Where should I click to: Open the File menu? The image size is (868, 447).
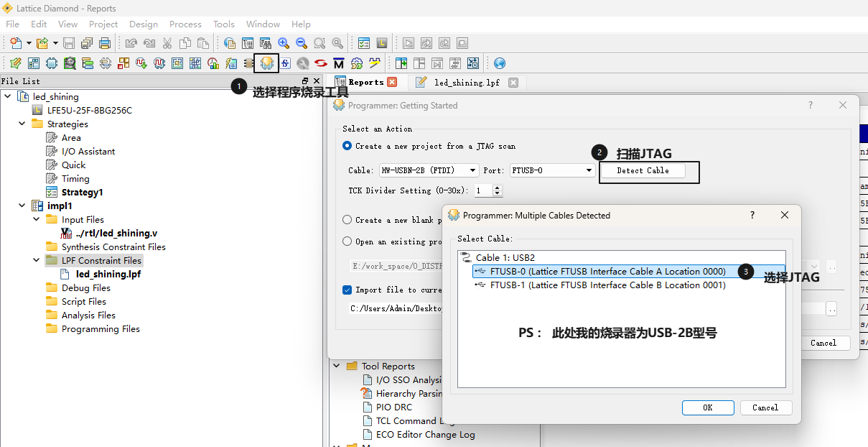coord(12,24)
